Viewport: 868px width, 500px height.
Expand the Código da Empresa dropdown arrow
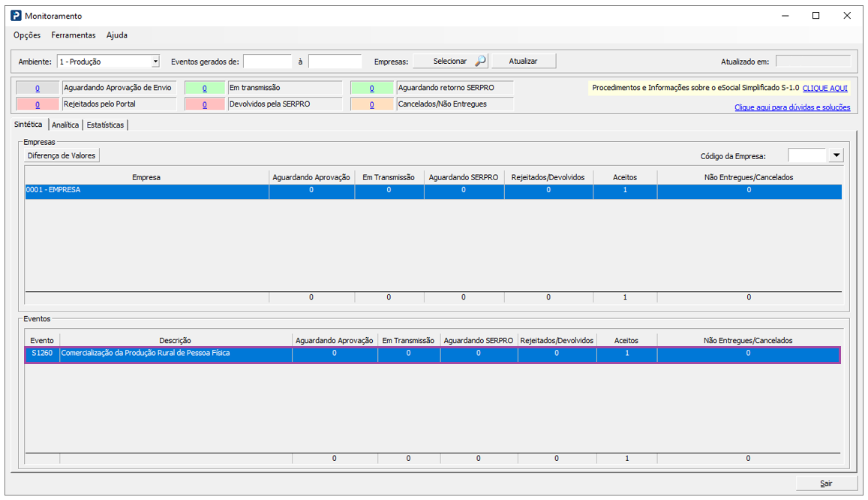coord(836,155)
